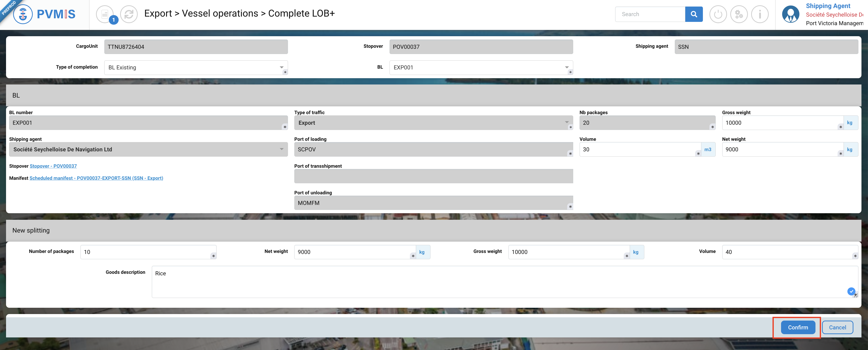The height and width of the screenshot is (350, 868).
Task: Click the refresh circular arrows icon
Action: [129, 14]
